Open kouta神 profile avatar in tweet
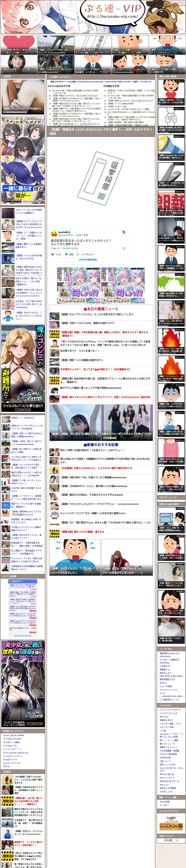 coord(54,233)
